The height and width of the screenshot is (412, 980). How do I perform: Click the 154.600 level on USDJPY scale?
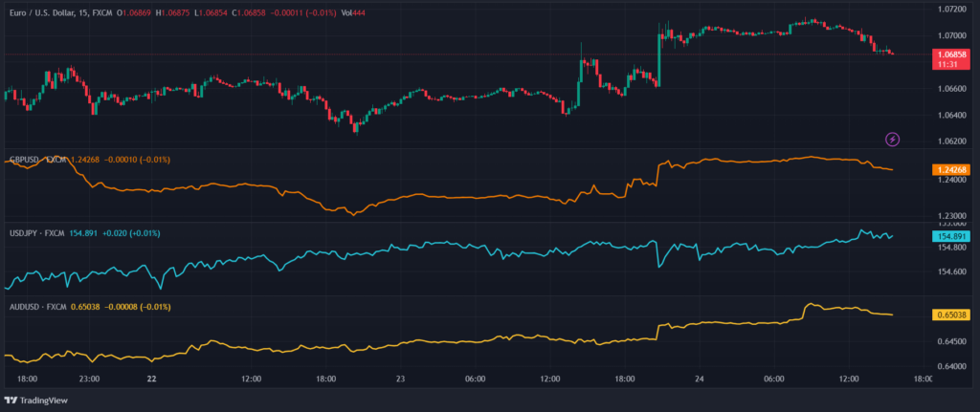point(951,272)
